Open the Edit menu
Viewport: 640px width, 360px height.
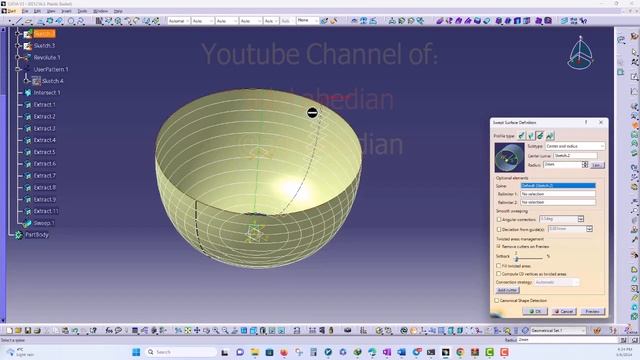(x=37, y=11)
